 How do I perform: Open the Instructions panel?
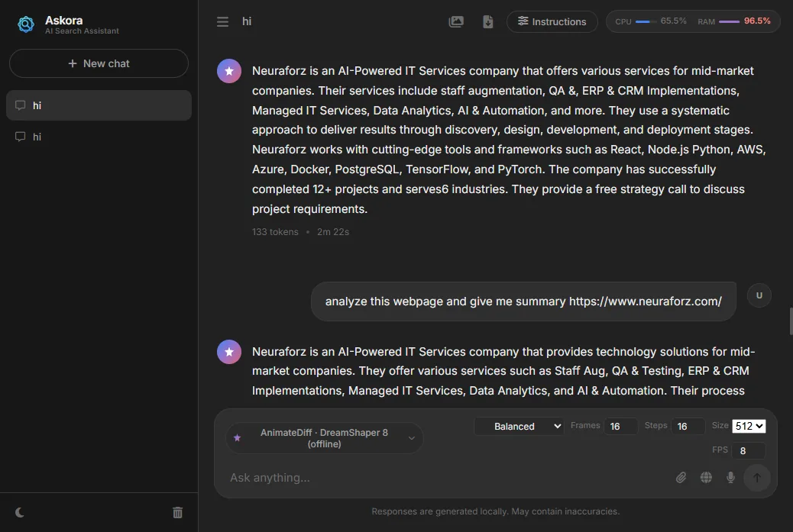coord(552,21)
